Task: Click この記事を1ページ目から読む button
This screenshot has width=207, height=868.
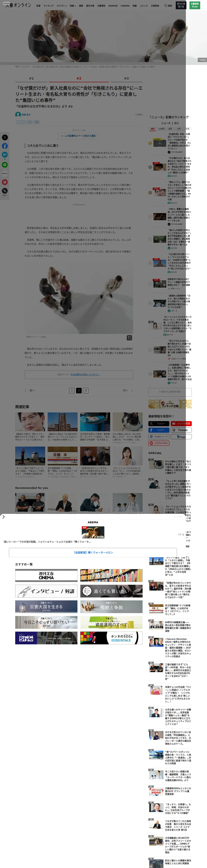Action: pyautogui.click(x=79, y=136)
